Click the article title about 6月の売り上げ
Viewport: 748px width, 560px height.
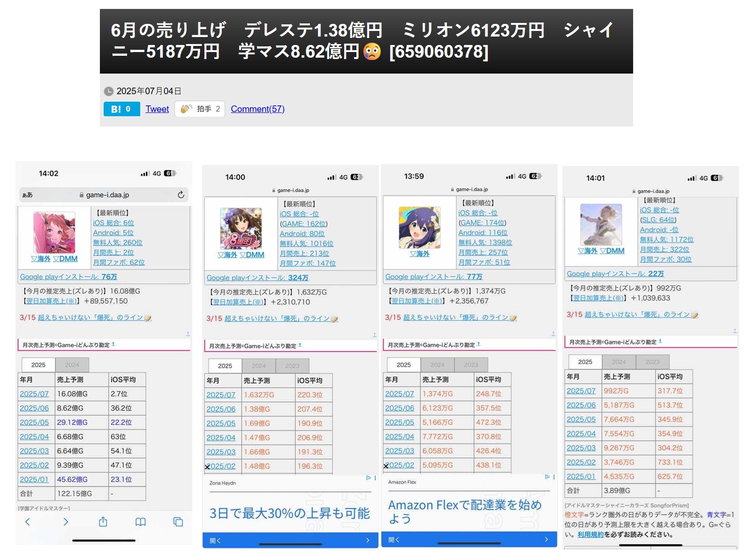click(363, 41)
